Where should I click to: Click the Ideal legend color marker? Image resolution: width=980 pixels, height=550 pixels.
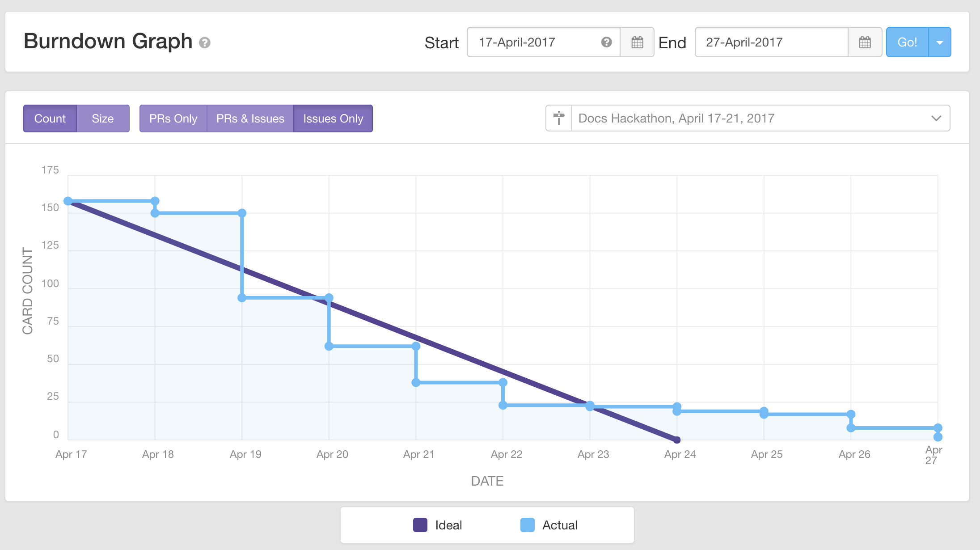pyautogui.click(x=419, y=525)
